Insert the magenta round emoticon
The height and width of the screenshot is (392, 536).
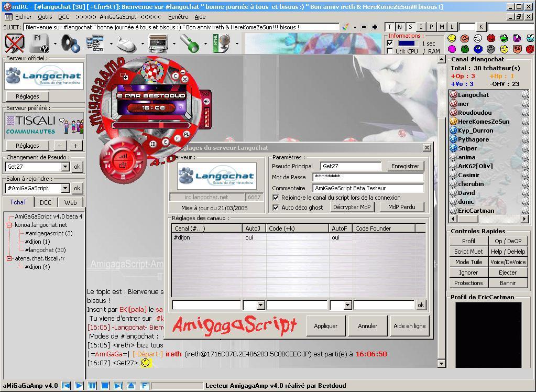[452, 49]
